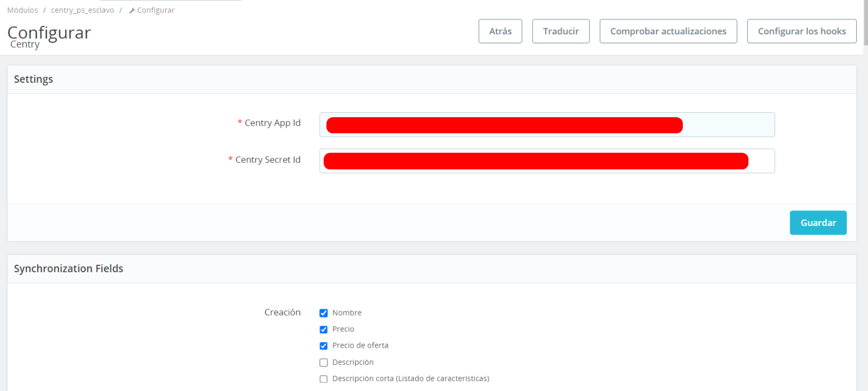Save settings with the Guardar button
Image resolution: width=868 pixels, height=391 pixels.
pyautogui.click(x=819, y=223)
